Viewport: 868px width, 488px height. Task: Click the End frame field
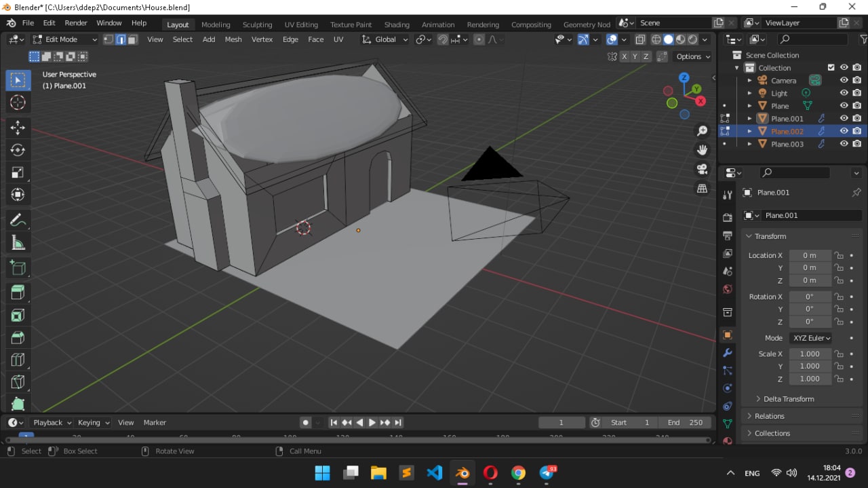point(684,422)
